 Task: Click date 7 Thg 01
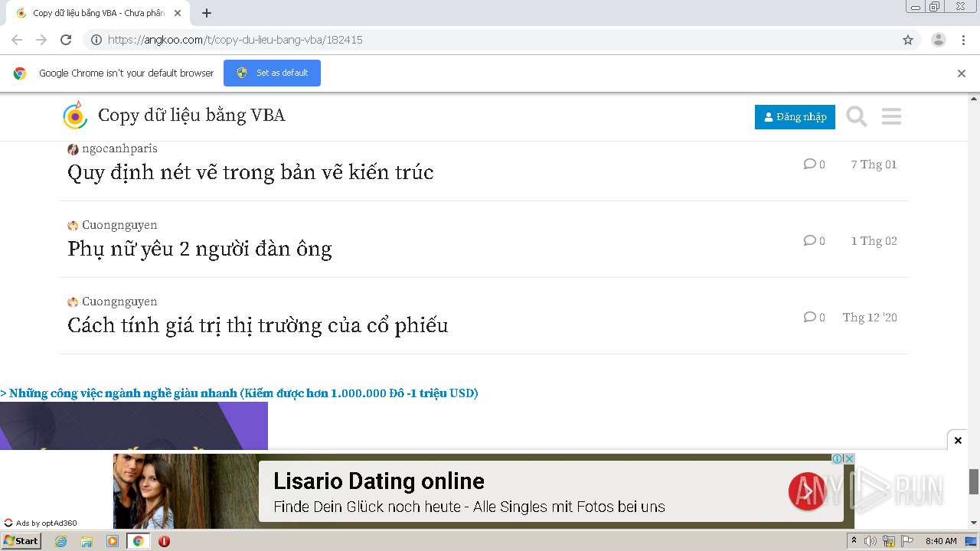click(874, 165)
